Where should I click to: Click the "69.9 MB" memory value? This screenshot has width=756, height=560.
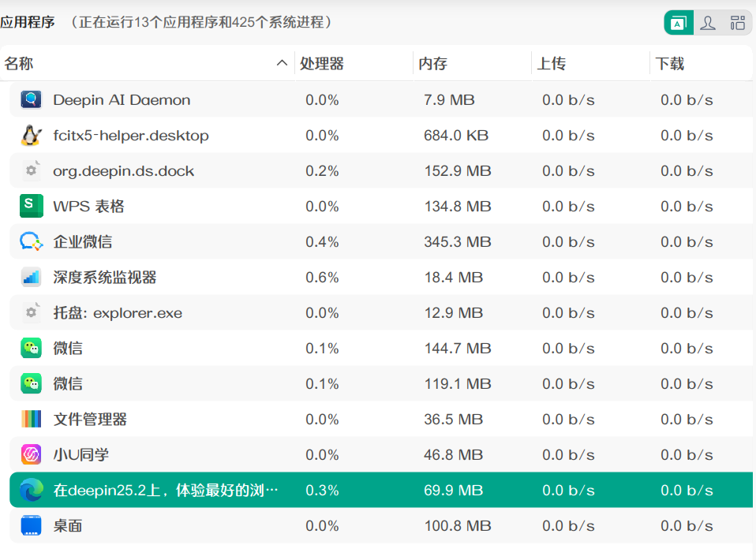point(453,490)
